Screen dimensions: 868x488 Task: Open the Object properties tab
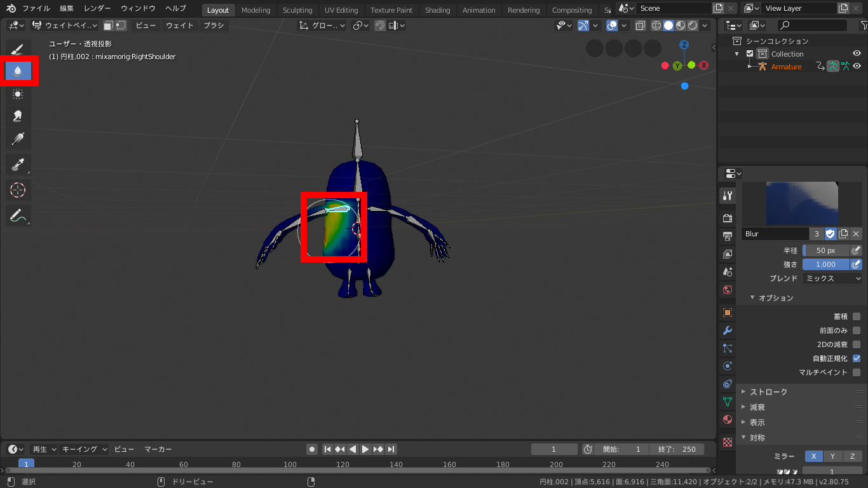point(728,313)
